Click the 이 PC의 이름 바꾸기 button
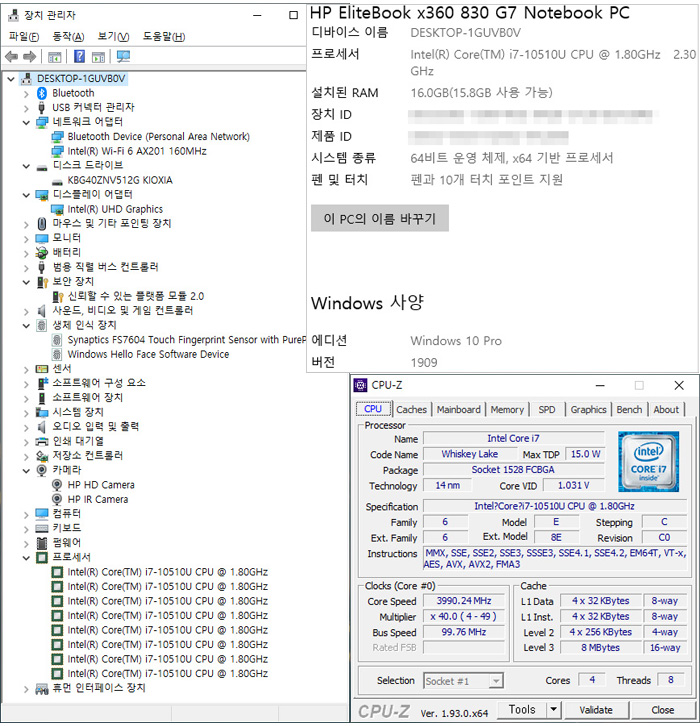 pyautogui.click(x=380, y=218)
